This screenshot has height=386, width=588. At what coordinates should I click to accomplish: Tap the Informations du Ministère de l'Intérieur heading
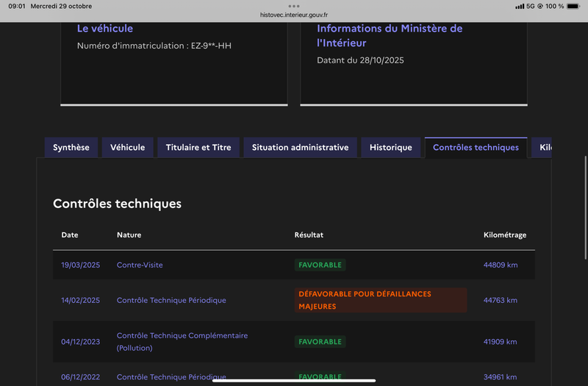390,35
